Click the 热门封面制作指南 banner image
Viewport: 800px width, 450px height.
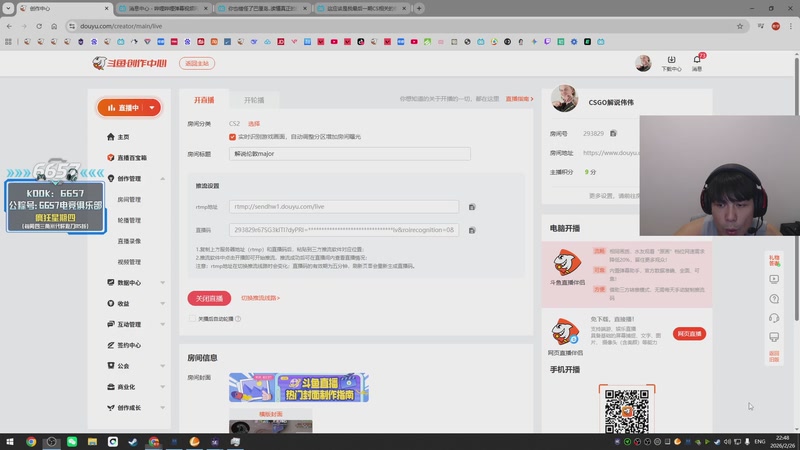(x=298, y=387)
